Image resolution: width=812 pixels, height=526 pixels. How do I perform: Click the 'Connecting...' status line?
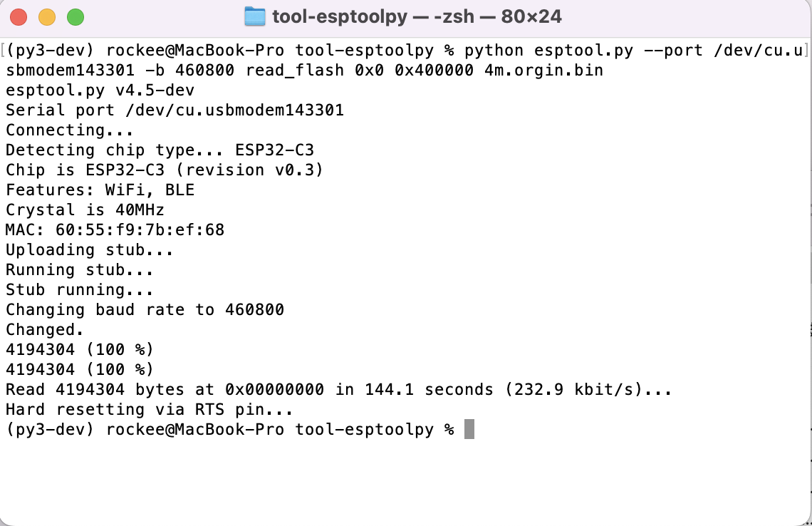pos(69,130)
